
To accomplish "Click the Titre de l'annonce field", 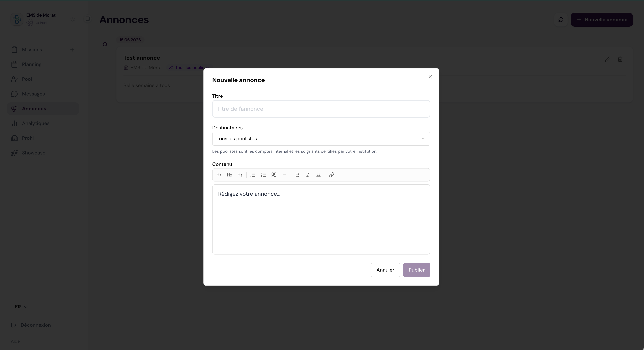I will point(321,109).
